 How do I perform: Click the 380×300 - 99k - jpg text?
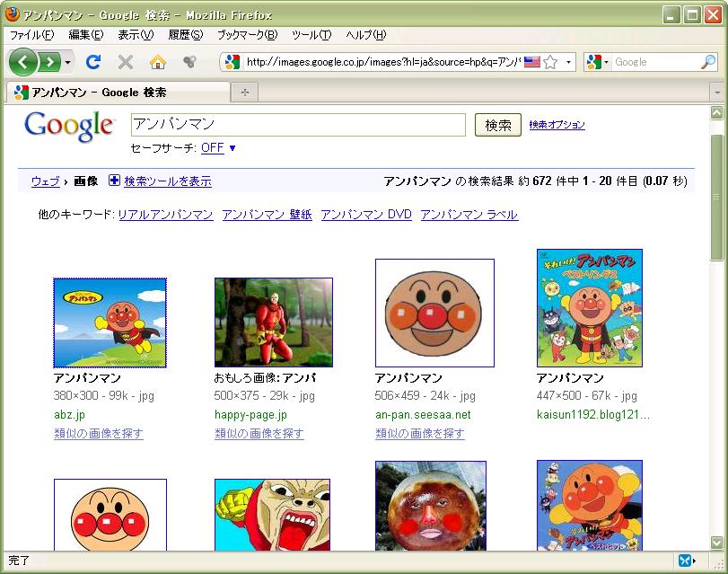pos(103,396)
